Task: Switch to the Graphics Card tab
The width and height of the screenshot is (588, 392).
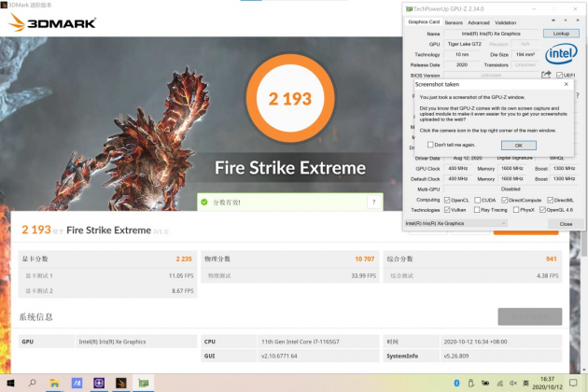Action: tap(424, 21)
